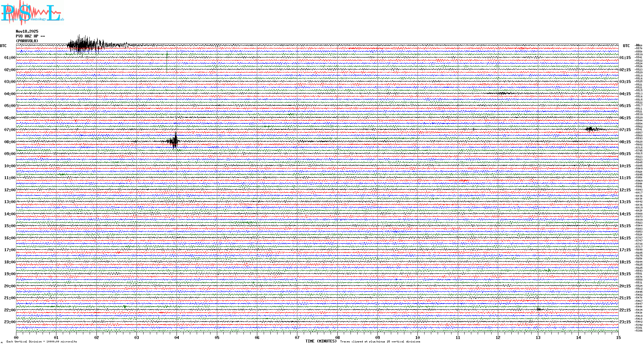The width and height of the screenshot is (644, 346).
Task: Click the 'Traces clipped' footer note
Action: tap(380, 342)
